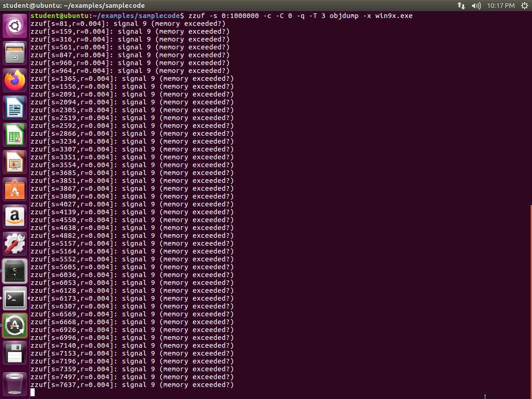The width and height of the screenshot is (532, 399).
Task: Click the 10:17 PM clock
Action: click(501, 6)
